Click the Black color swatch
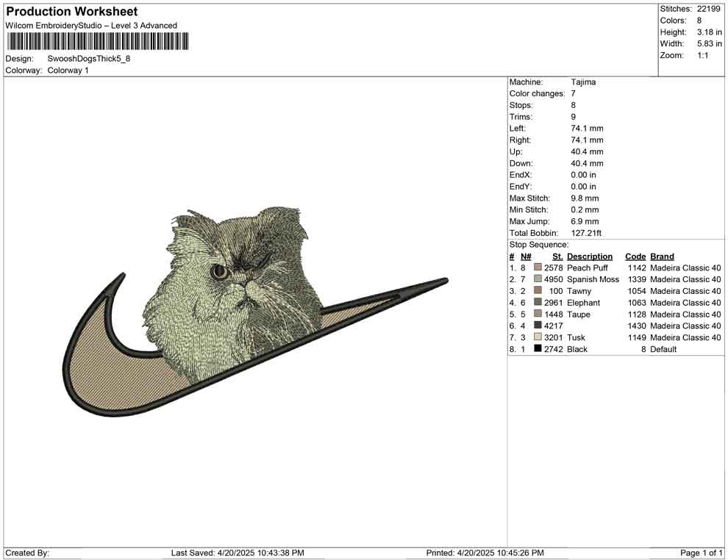 (538, 348)
